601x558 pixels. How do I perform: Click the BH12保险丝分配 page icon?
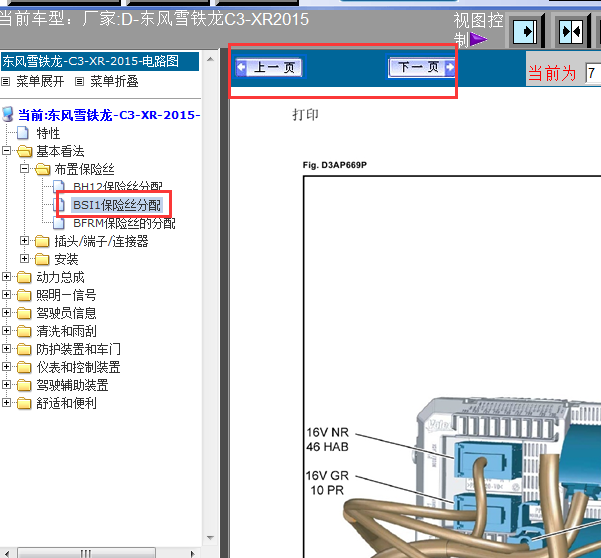pyautogui.click(x=59, y=186)
